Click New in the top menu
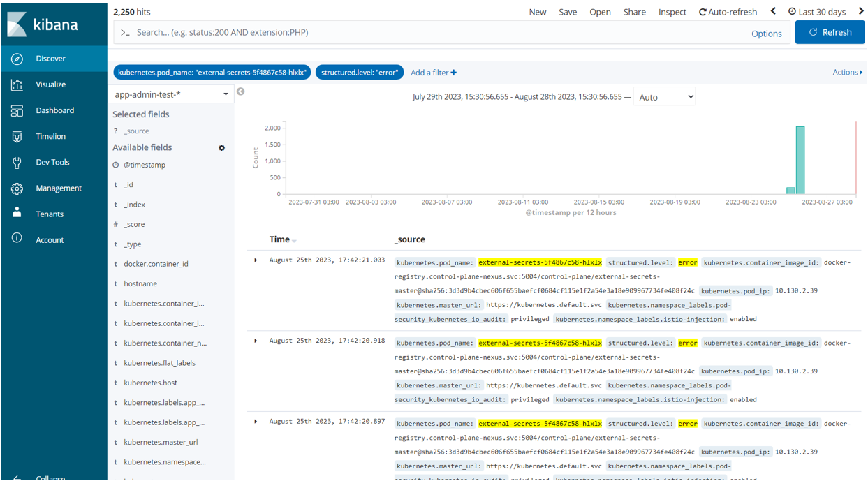The image size is (868, 481). pyautogui.click(x=538, y=12)
